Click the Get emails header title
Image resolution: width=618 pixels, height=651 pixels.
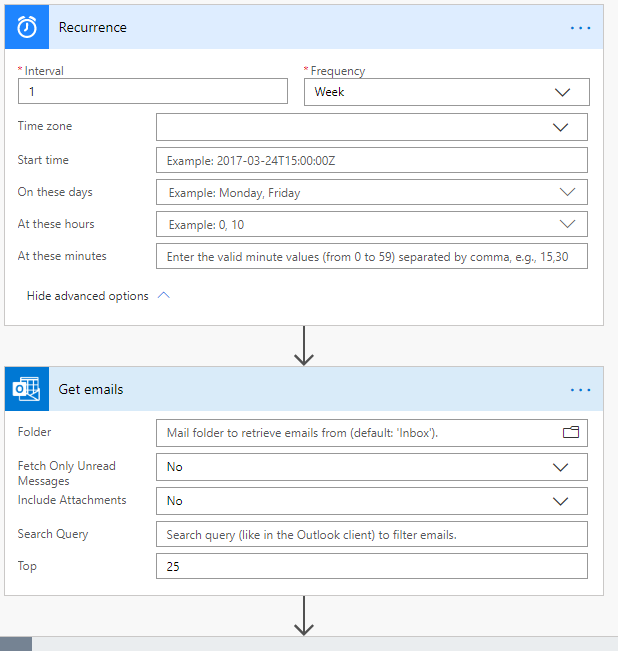(x=91, y=389)
